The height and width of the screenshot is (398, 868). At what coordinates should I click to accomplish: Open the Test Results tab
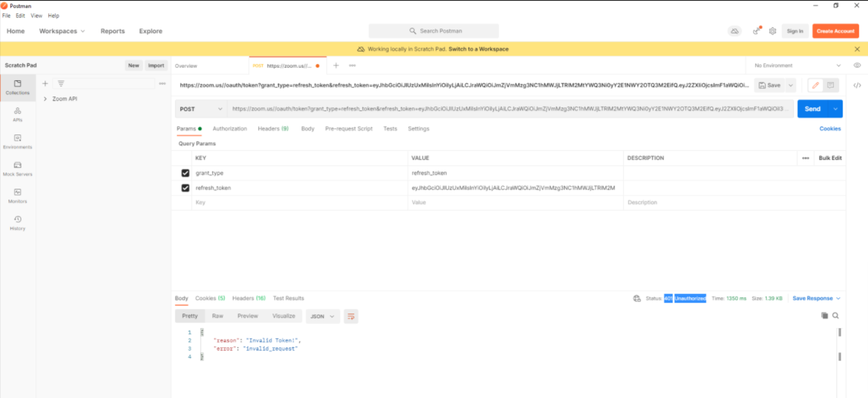coord(288,298)
